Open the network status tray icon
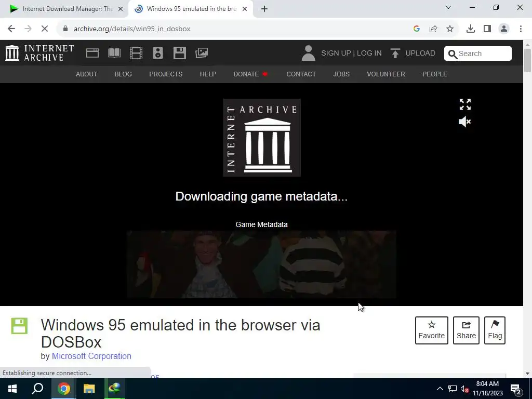This screenshot has height=399, width=532. (x=453, y=389)
